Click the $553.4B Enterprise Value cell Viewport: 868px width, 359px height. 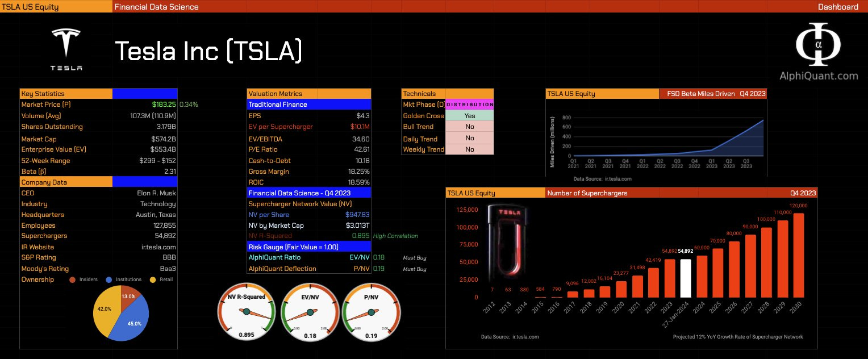(164, 149)
